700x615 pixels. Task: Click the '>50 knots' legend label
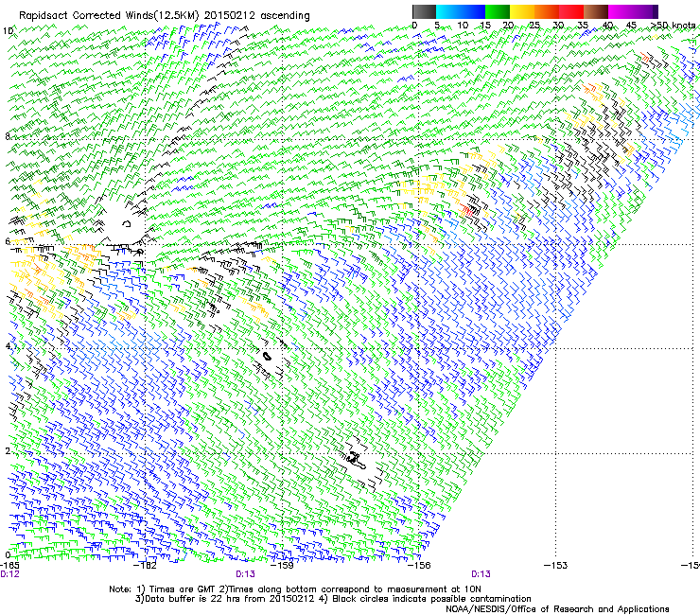coord(673,25)
